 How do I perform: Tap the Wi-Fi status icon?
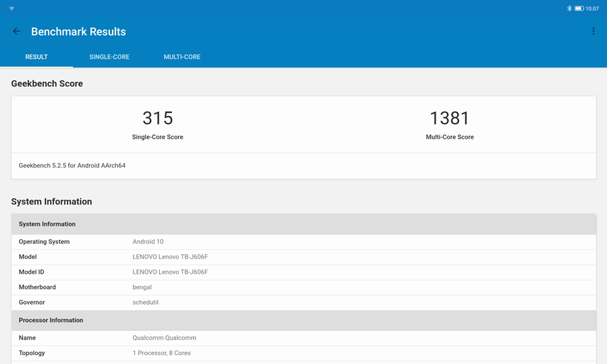(x=11, y=9)
